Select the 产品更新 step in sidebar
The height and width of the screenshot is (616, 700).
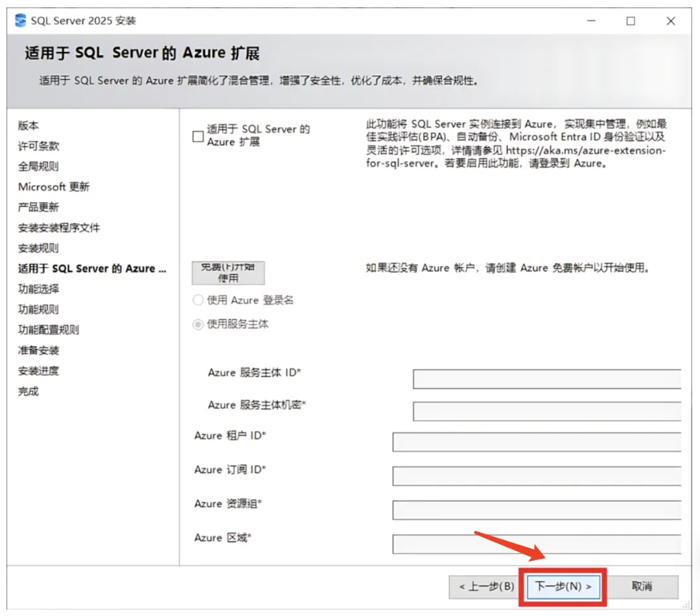pos(38,207)
